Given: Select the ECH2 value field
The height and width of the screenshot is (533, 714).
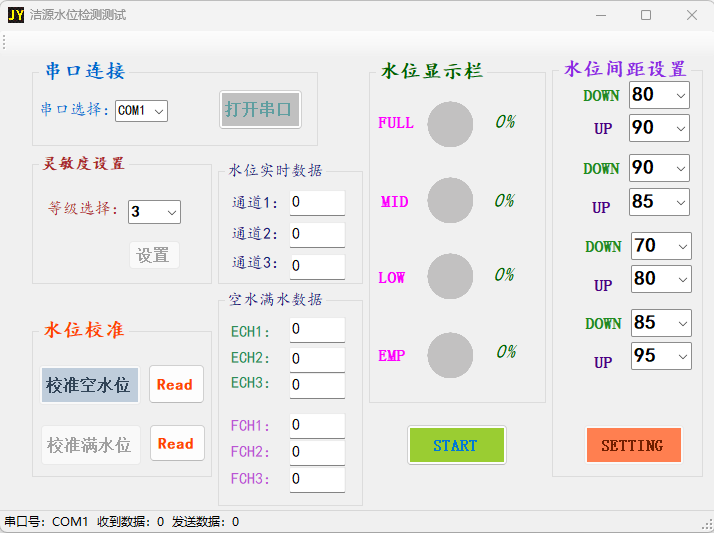Looking at the screenshot, I should [x=317, y=358].
